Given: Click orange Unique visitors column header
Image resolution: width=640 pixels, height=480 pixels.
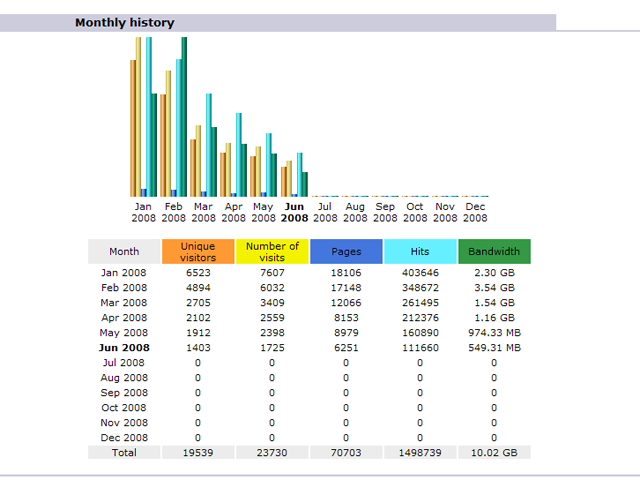Looking at the screenshot, I should [x=198, y=251].
